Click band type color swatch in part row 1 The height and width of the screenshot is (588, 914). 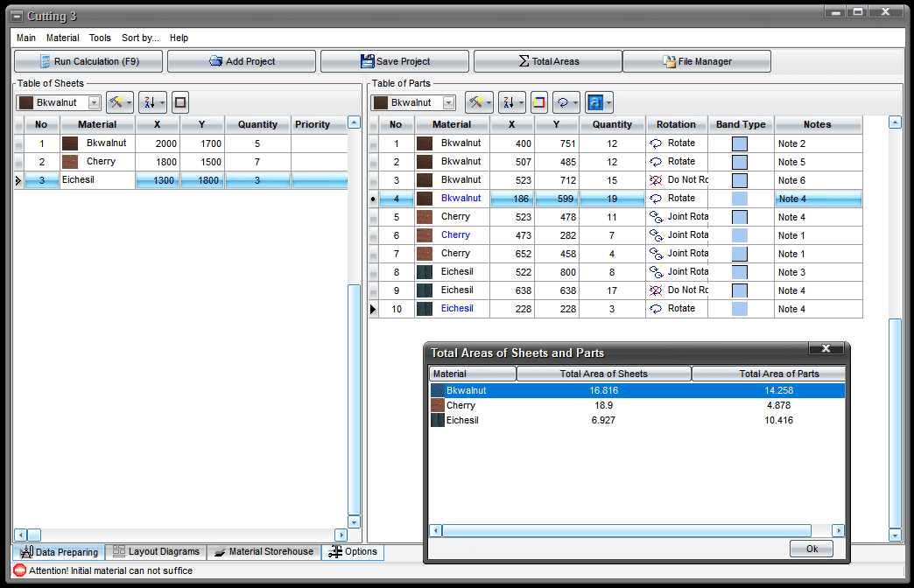click(740, 143)
